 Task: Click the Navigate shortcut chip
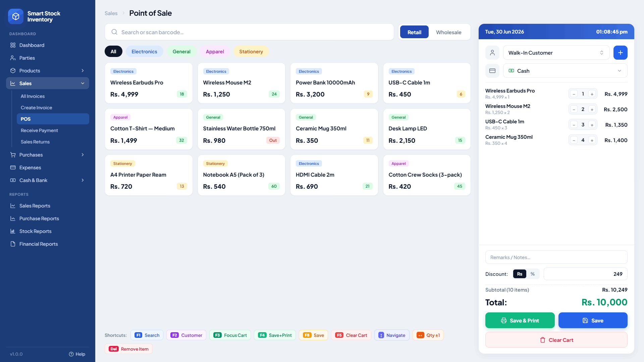(x=392, y=335)
